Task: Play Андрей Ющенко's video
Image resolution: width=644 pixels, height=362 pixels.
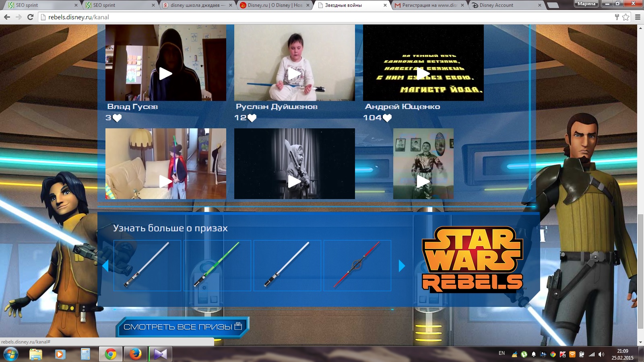Action: [423, 74]
